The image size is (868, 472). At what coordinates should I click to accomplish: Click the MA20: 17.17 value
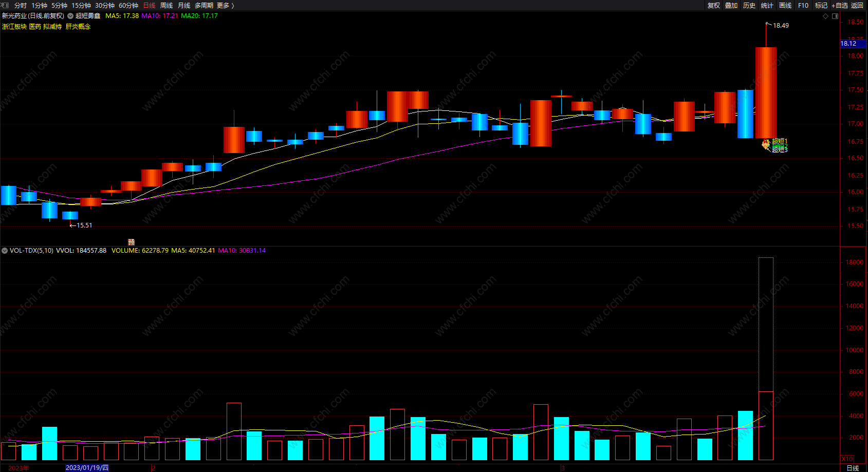pos(199,16)
